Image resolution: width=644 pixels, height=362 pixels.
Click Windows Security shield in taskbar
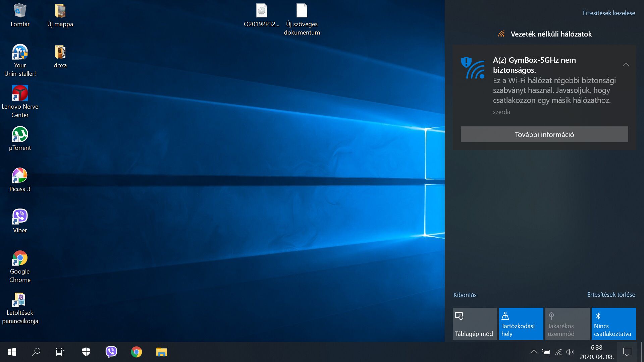click(86, 352)
